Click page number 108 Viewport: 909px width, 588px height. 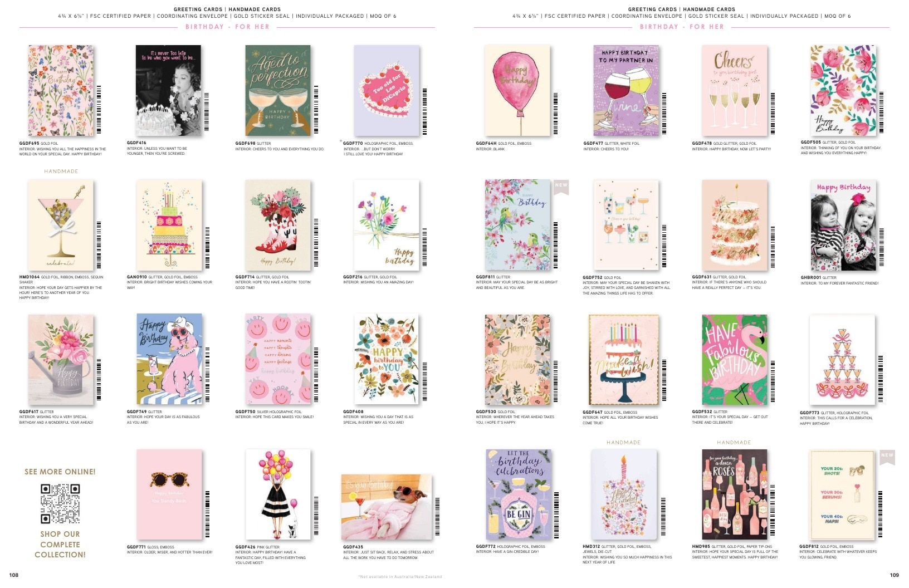14,575
